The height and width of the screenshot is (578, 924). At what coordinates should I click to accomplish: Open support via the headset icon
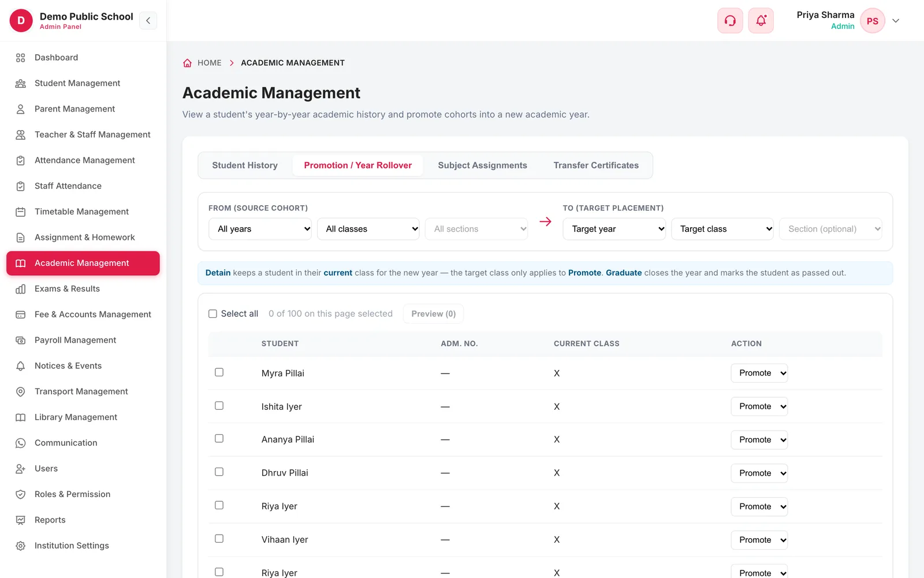click(730, 21)
